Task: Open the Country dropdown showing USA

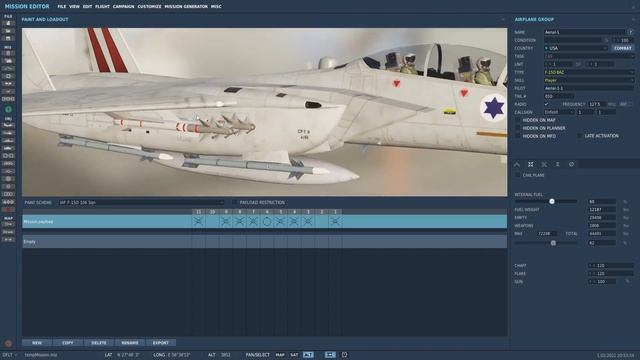Action: [576, 48]
